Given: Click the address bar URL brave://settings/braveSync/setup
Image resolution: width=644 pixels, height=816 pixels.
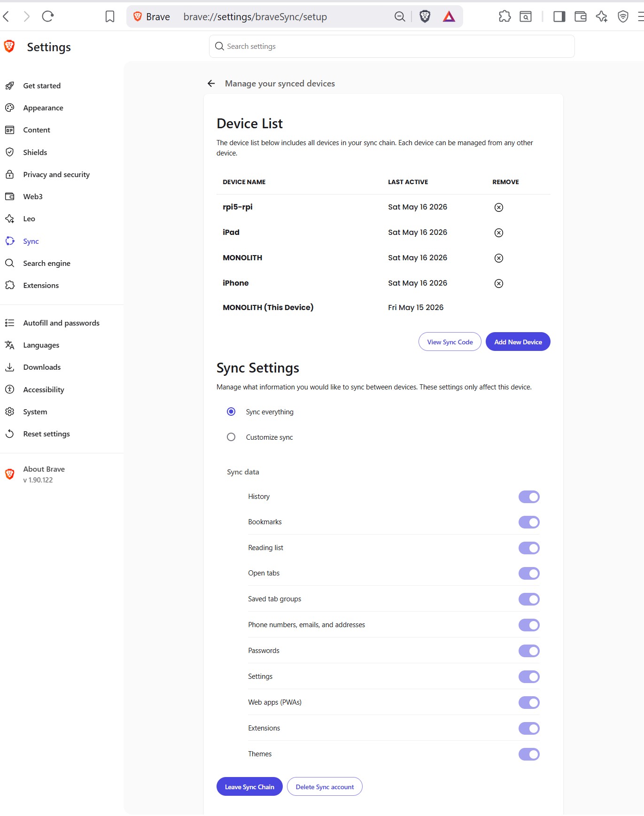Looking at the screenshot, I should pos(255,17).
